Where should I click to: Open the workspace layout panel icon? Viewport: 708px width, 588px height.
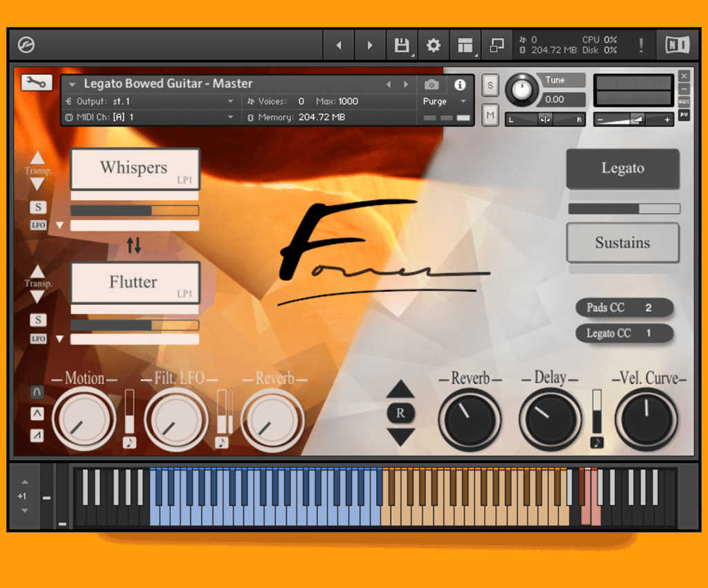(x=465, y=46)
